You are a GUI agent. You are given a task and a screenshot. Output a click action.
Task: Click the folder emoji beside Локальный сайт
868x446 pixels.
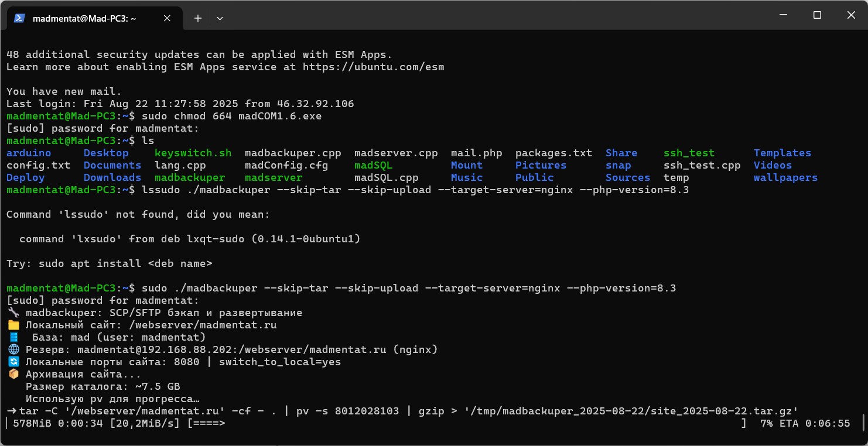click(13, 325)
